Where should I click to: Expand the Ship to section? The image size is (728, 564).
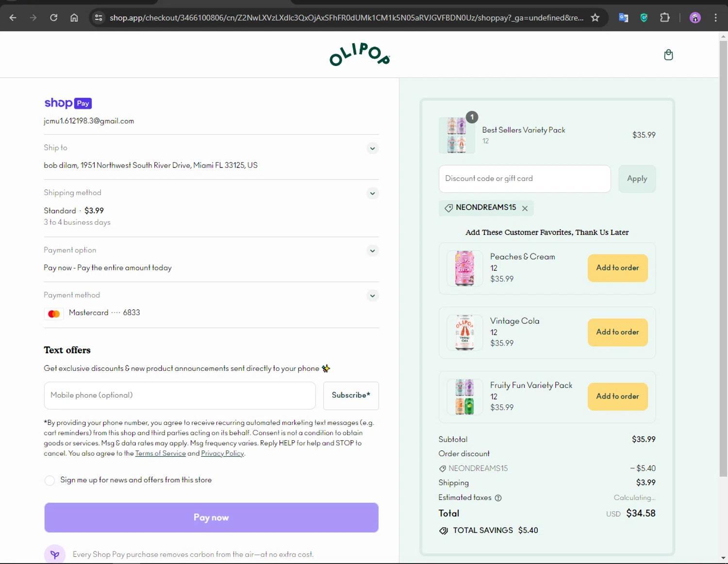click(x=372, y=149)
